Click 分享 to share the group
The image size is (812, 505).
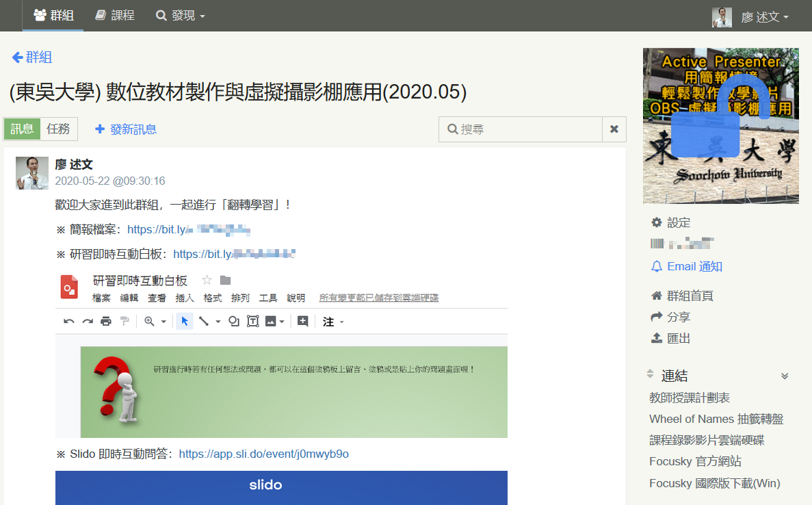[670, 317]
